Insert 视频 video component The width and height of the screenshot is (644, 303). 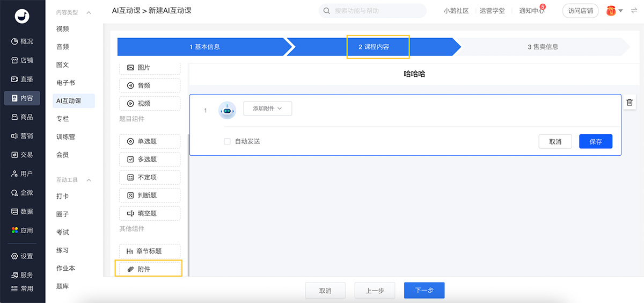pyautogui.click(x=150, y=103)
